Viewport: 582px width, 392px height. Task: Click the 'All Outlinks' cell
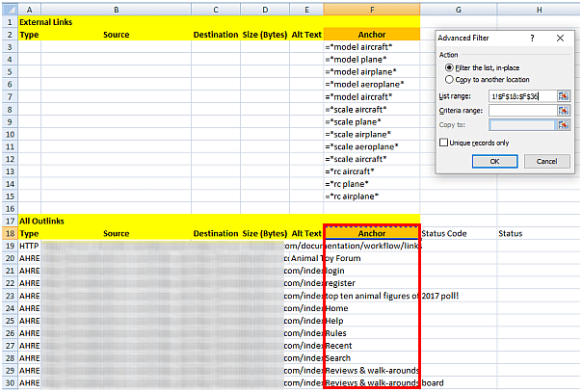tap(41, 221)
